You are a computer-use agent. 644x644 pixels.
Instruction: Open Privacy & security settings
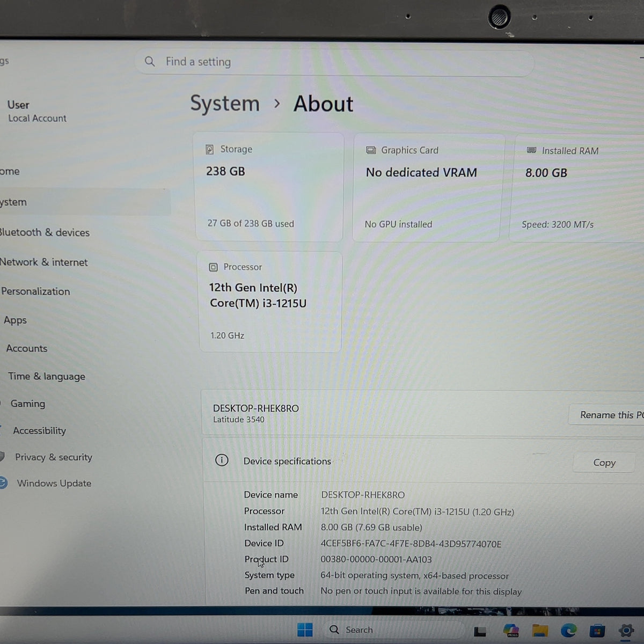54,457
